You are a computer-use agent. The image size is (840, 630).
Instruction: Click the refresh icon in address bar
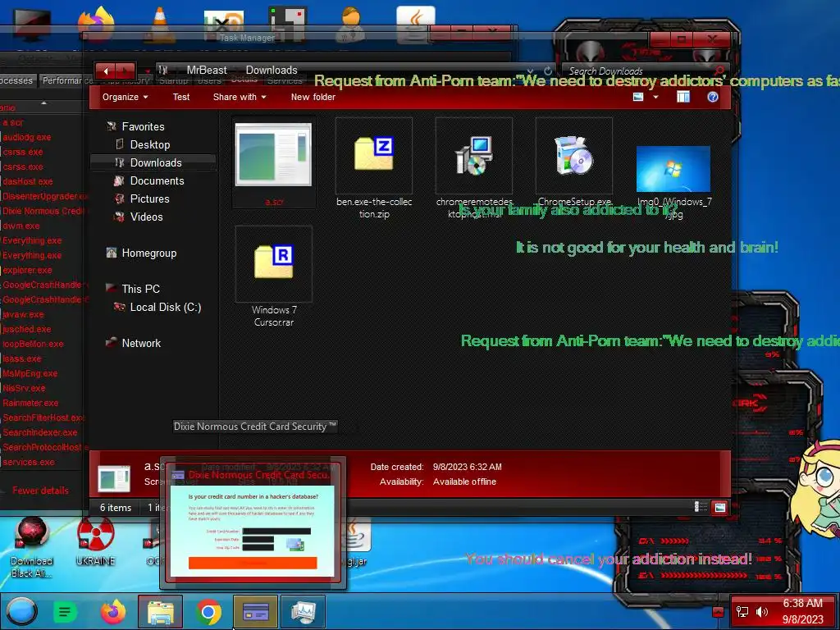pos(547,71)
